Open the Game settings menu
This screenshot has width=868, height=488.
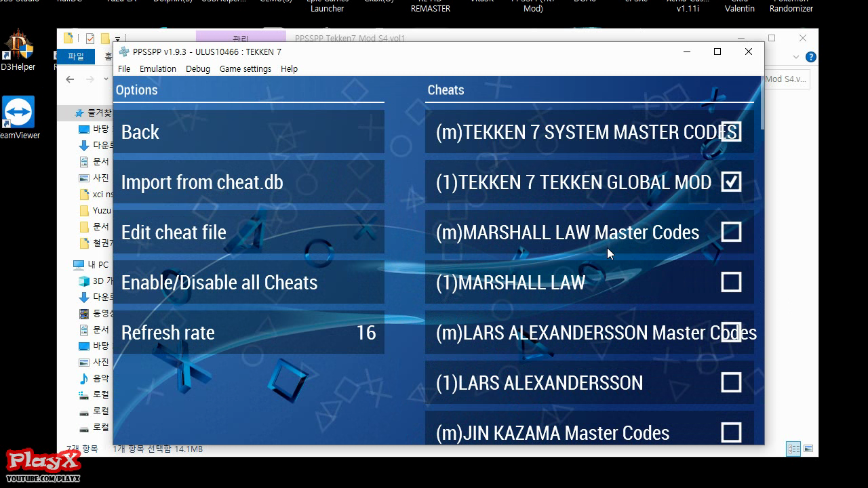click(x=245, y=68)
